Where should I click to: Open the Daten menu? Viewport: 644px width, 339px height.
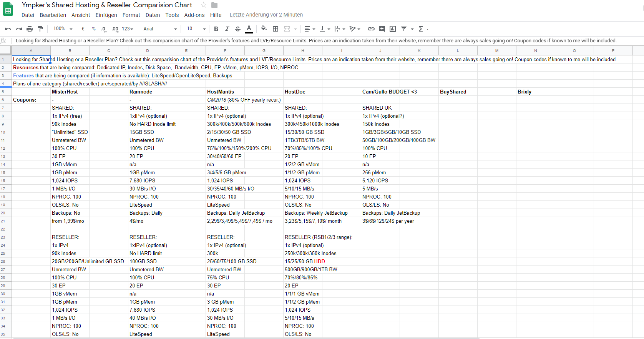(153, 15)
